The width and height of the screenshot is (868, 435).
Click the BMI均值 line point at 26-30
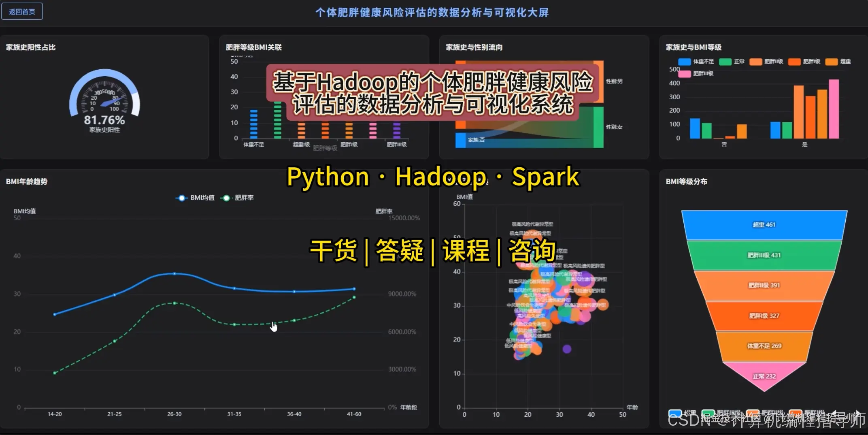pos(174,274)
